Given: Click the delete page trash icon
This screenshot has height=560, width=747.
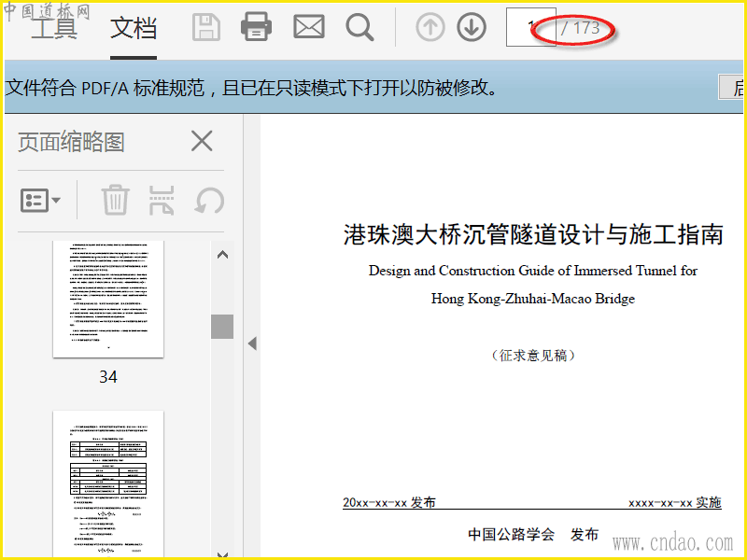Looking at the screenshot, I should tap(115, 200).
